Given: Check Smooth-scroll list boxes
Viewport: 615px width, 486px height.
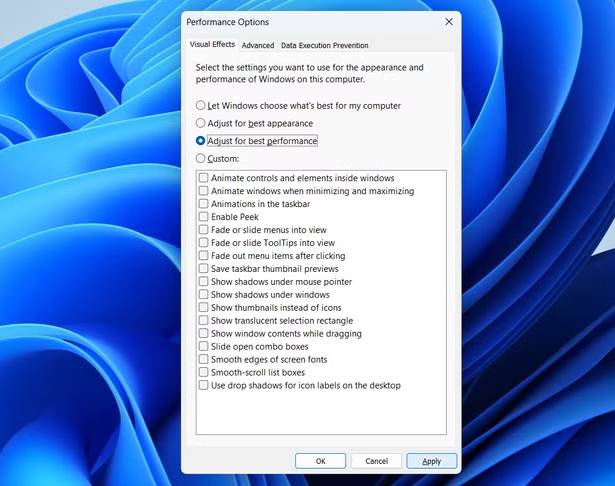Looking at the screenshot, I should click(x=203, y=372).
